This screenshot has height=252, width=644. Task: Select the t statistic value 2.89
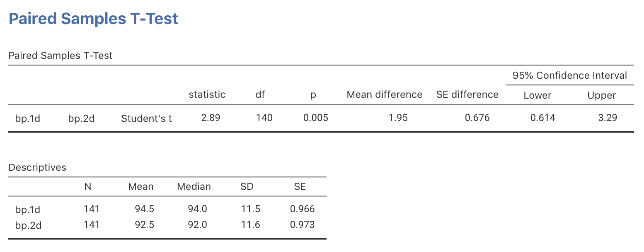(211, 118)
